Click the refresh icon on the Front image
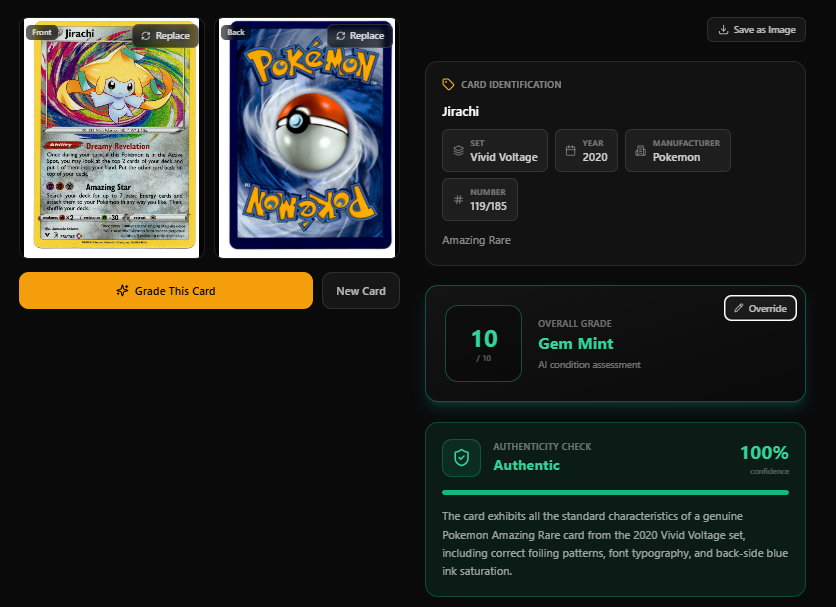 click(x=146, y=36)
